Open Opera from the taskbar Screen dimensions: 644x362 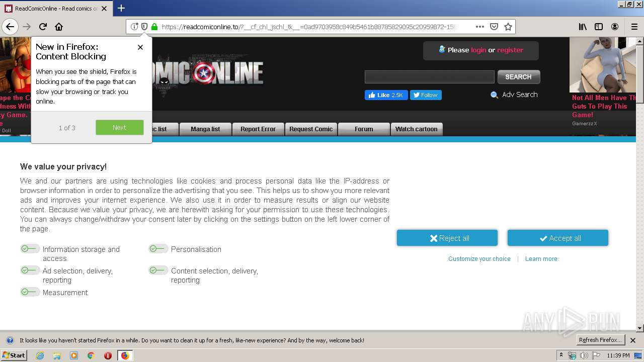(x=108, y=355)
